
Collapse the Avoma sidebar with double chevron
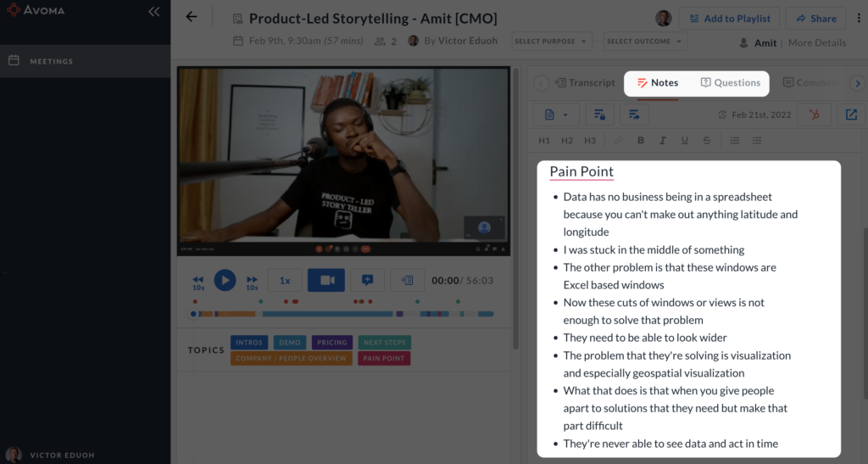click(154, 12)
